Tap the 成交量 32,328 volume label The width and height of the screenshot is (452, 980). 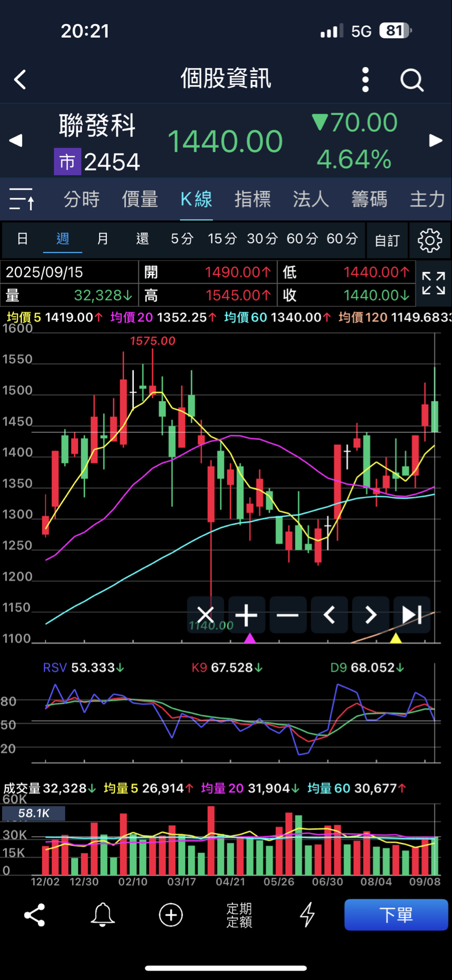click(50, 788)
